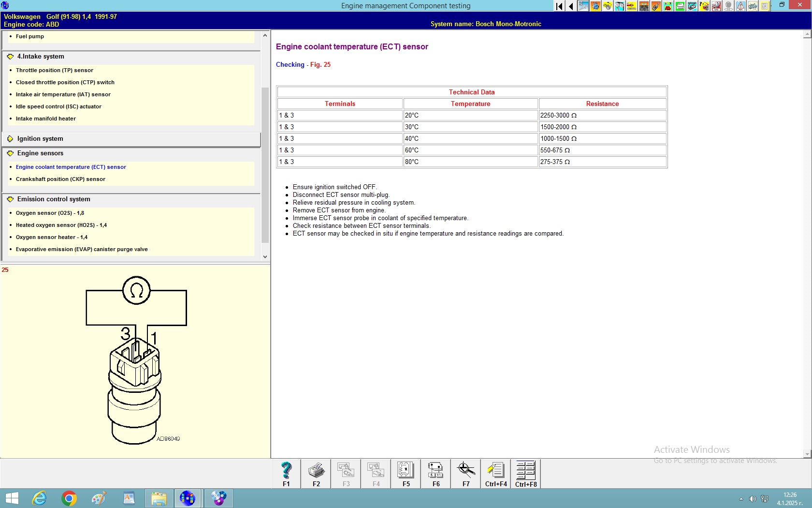Collapse the 4.Intake system section

coord(41,57)
